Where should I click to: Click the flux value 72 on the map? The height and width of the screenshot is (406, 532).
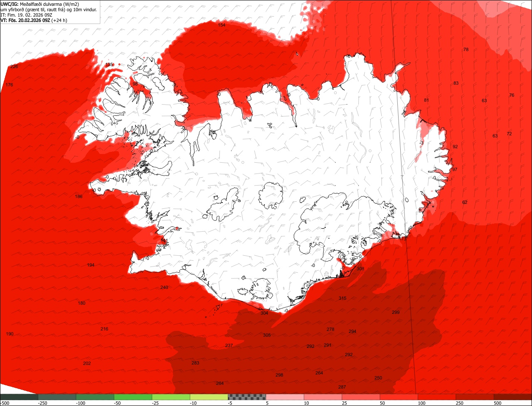tap(509, 134)
